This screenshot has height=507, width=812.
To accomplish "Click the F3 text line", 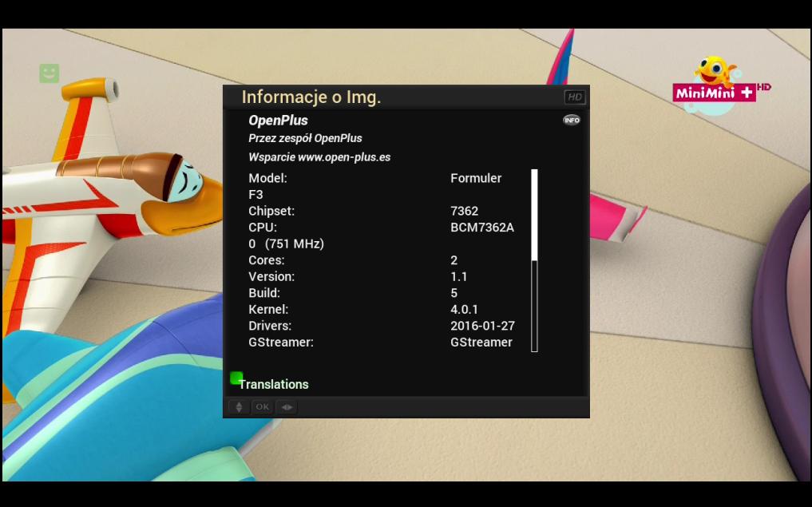I will click(x=255, y=195).
